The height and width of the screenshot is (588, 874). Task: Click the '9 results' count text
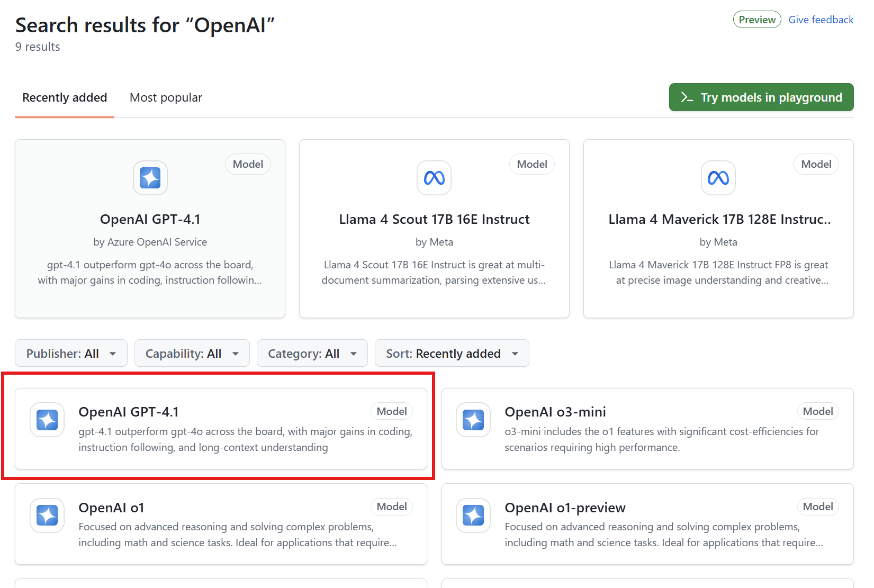tap(38, 47)
